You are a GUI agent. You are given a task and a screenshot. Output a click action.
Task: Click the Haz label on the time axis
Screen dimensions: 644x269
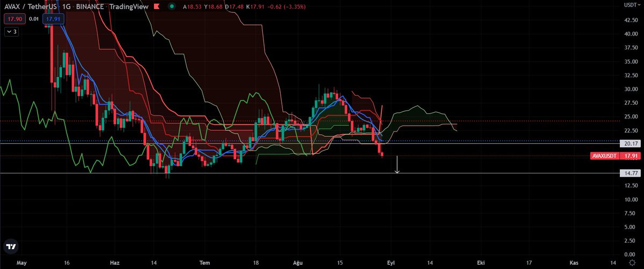[x=114, y=263]
